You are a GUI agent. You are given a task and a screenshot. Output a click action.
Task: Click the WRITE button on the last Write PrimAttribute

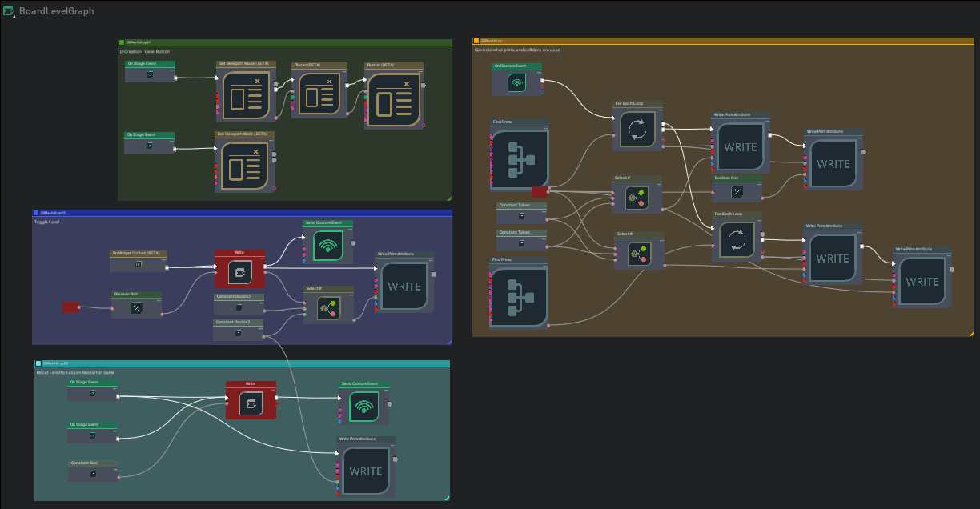pyautogui.click(x=922, y=282)
